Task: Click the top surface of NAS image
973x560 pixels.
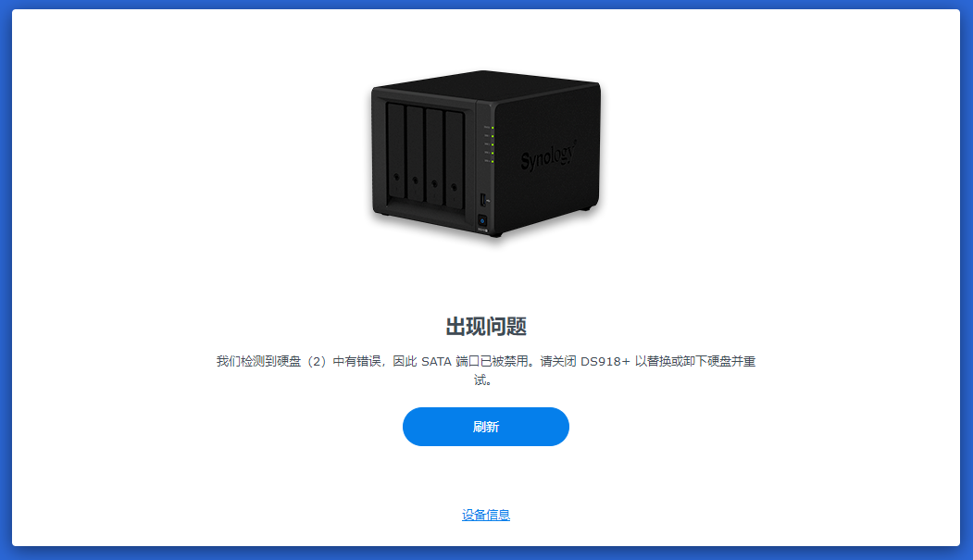Action: click(x=487, y=85)
